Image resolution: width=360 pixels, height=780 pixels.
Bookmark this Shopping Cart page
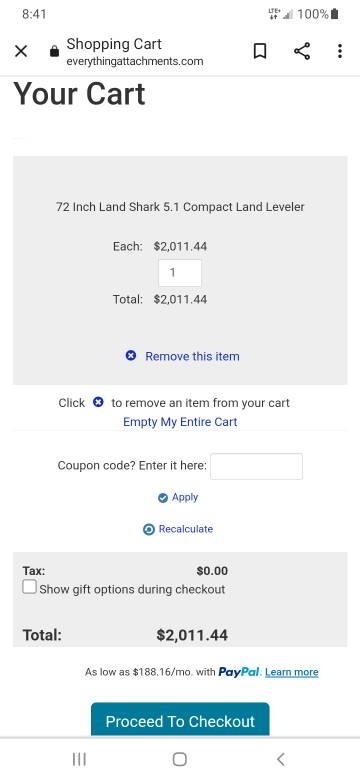(x=260, y=51)
